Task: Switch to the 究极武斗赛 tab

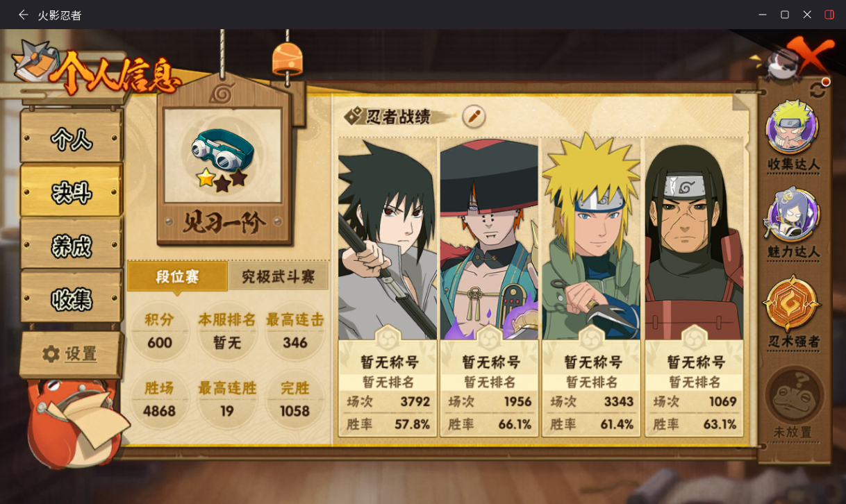Action: [x=278, y=276]
